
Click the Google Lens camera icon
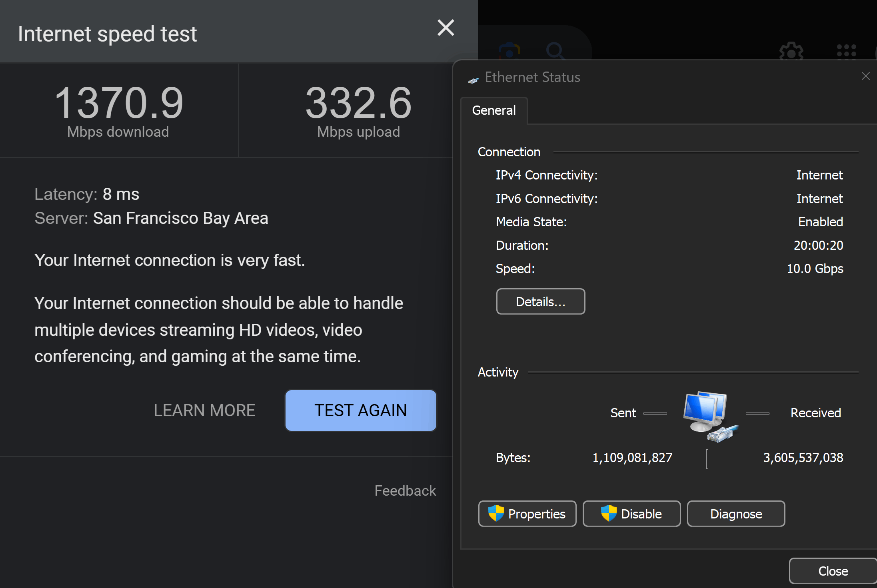pyautogui.click(x=509, y=52)
